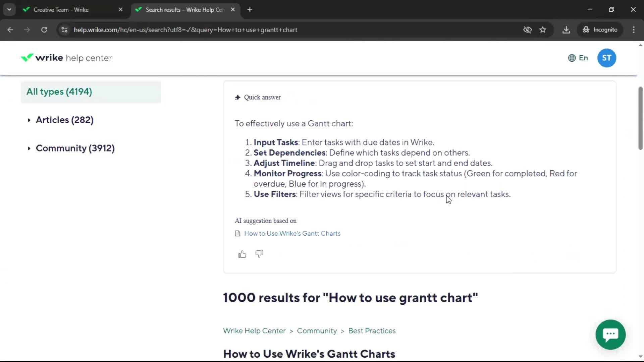The width and height of the screenshot is (644, 362).
Task: Open the Chrome three-dot menu
Action: pos(634,30)
